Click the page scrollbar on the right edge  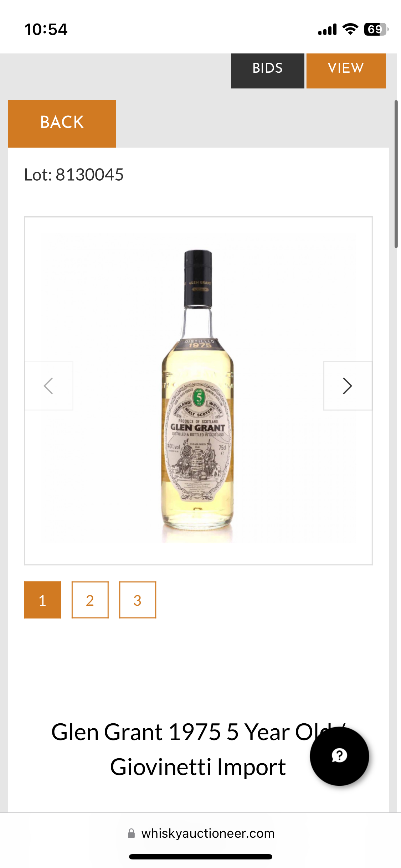tap(396, 174)
